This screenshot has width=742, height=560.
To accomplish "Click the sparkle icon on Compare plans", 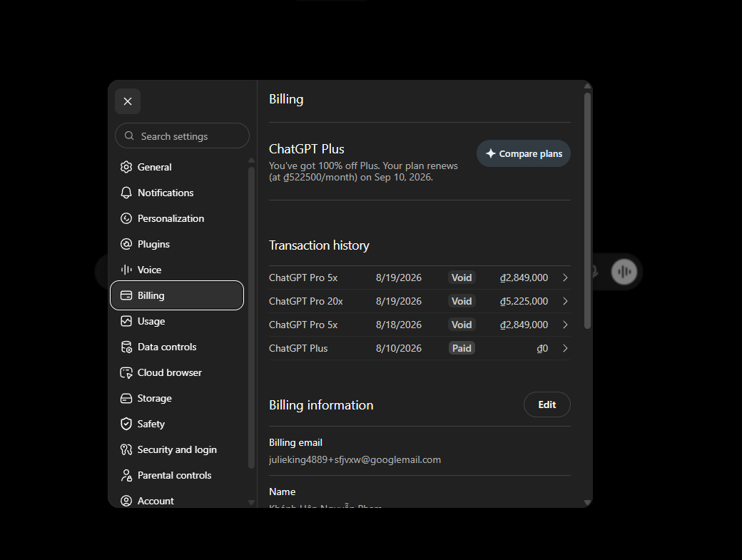I will coord(491,153).
